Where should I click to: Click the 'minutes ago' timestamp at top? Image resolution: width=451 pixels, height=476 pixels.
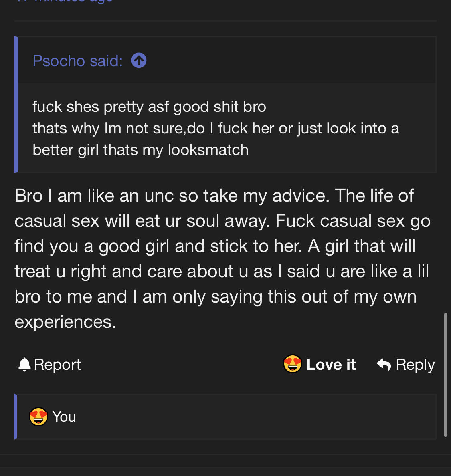(65, 1)
